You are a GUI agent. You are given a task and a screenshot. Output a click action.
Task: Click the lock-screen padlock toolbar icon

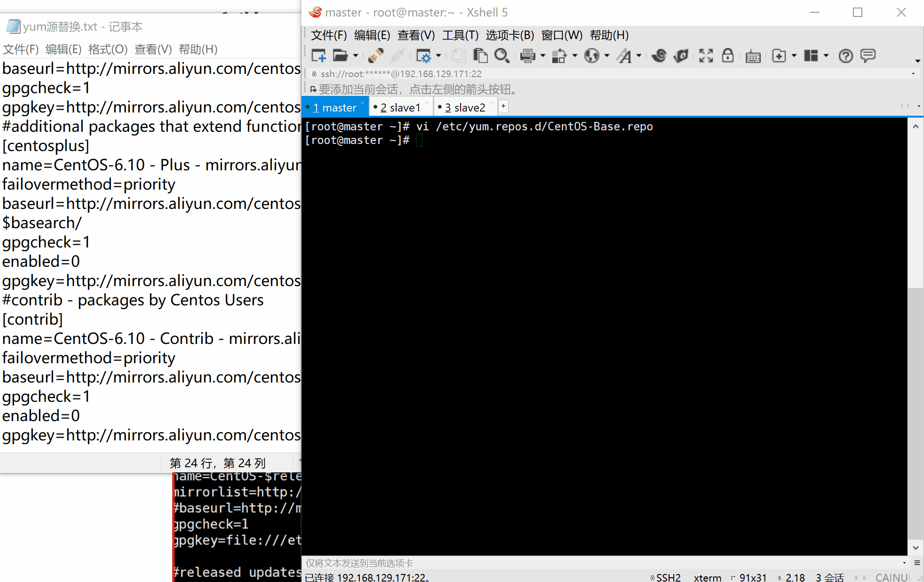pyautogui.click(x=728, y=56)
